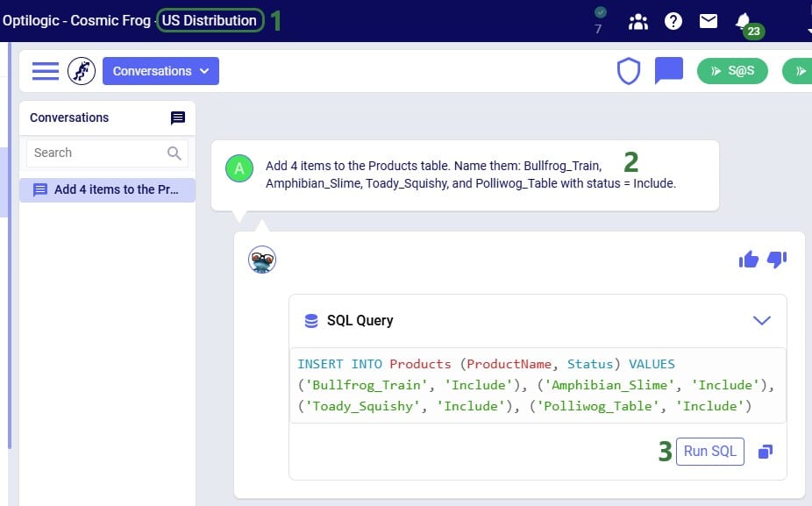
Task: Select 'Add 4 items to the Pr...' conversation
Action: click(107, 190)
